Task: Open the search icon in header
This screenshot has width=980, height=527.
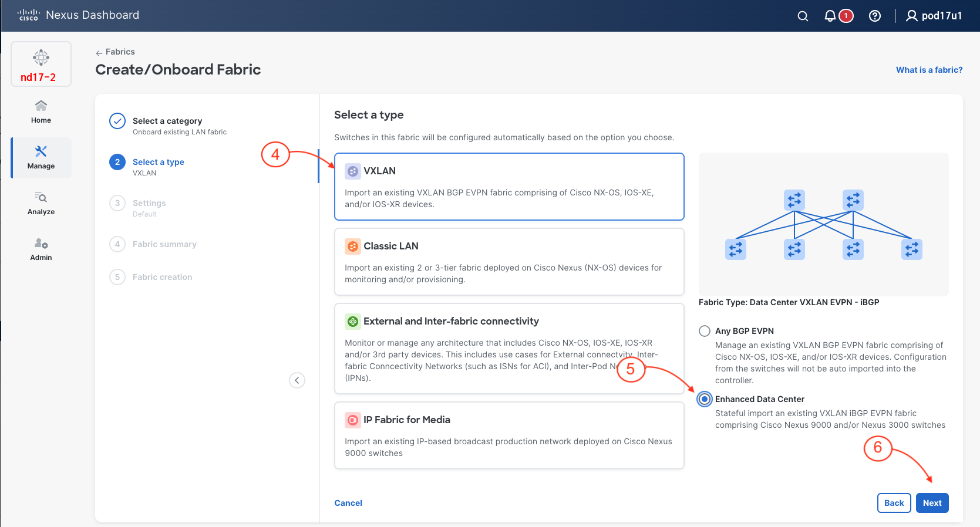Action: point(803,16)
